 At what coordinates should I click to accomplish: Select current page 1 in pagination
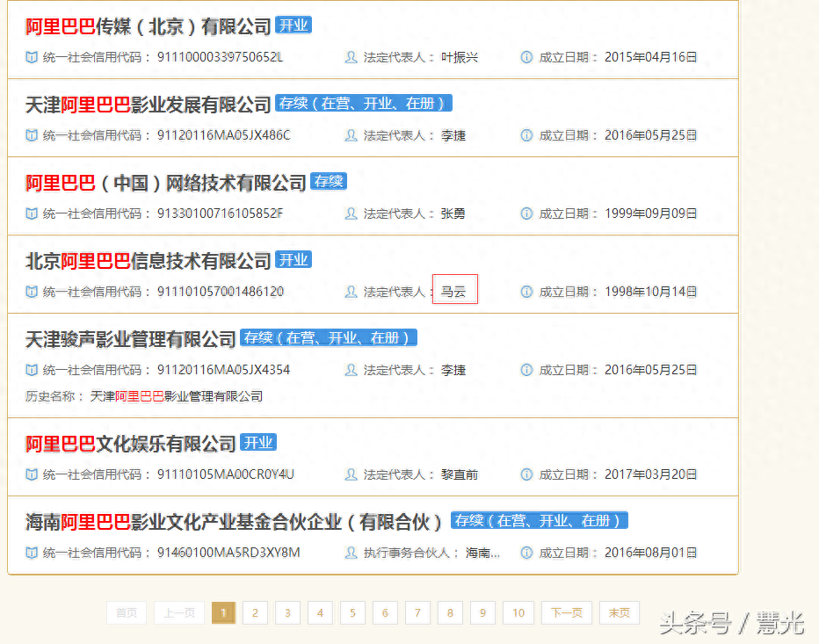(223, 612)
